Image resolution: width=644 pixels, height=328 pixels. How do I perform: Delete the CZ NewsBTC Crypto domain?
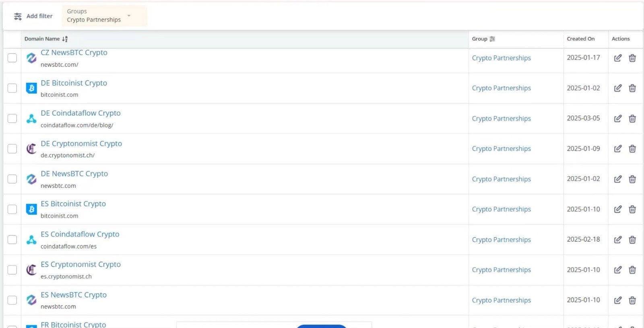[x=632, y=58]
